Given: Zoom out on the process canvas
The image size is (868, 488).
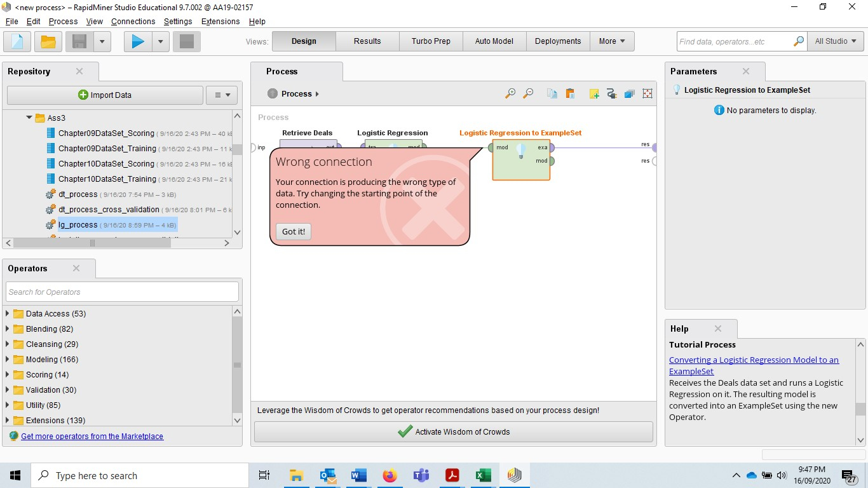Looking at the screenshot, I should click(528, 93).
